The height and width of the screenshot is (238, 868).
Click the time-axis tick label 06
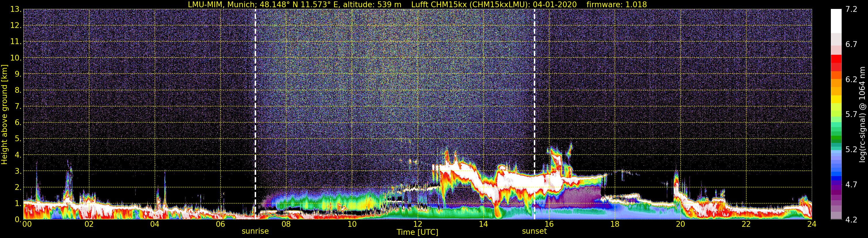220,224
